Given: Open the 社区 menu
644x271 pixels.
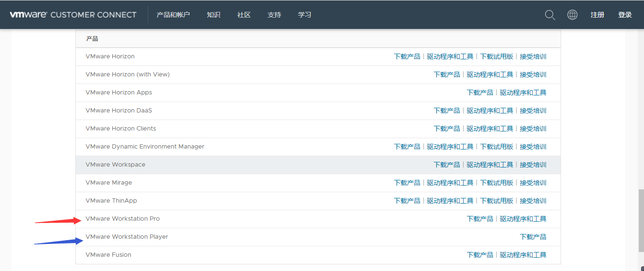Looking at the screenshot, I should 244,15.
